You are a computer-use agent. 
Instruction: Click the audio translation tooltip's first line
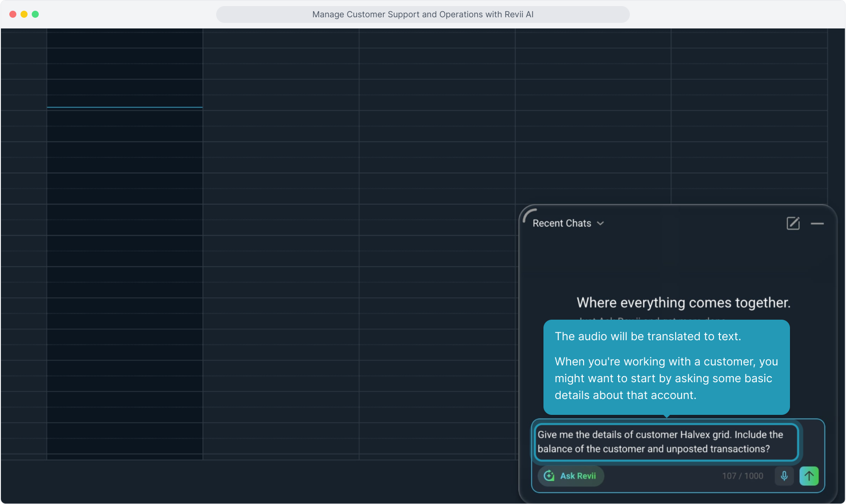pyautogui.click(x=648, y=336)
